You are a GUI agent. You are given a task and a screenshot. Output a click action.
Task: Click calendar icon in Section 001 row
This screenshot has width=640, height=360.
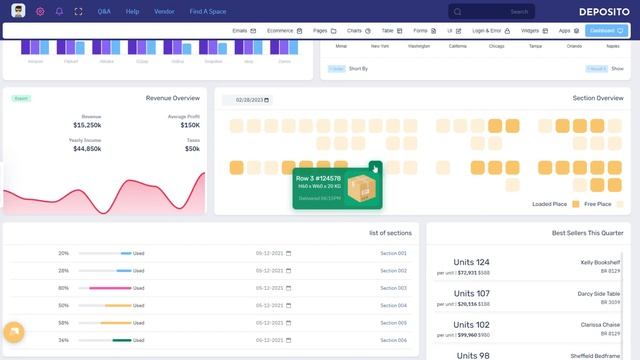pyautogui.click(x=289, y=253)
